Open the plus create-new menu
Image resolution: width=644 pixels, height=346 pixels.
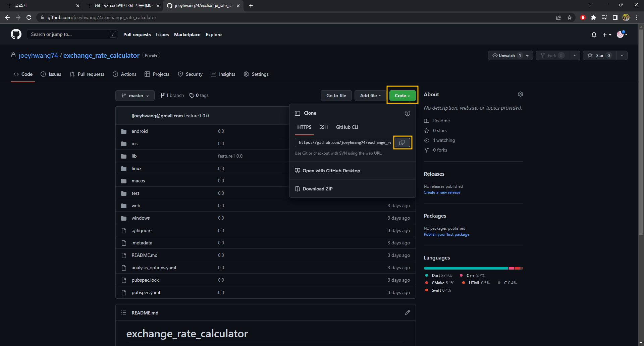607,35
